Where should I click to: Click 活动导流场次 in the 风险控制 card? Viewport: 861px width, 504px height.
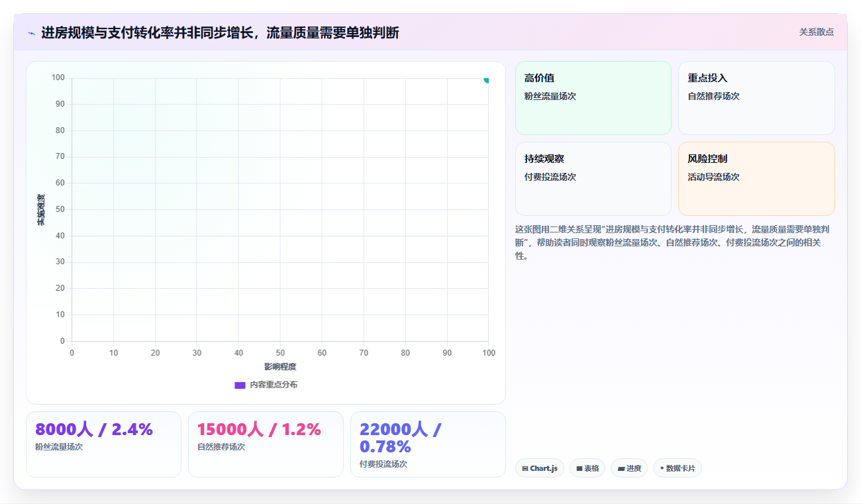(713, 177)
